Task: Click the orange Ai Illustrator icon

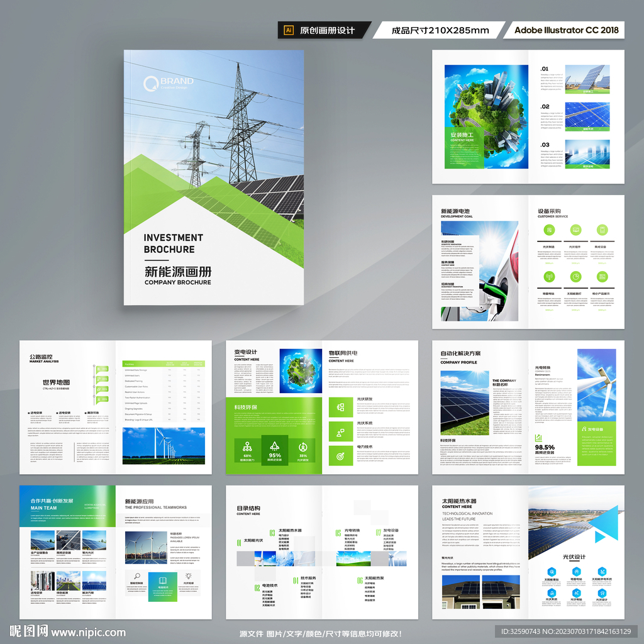Action: click(x=289, y=30)
